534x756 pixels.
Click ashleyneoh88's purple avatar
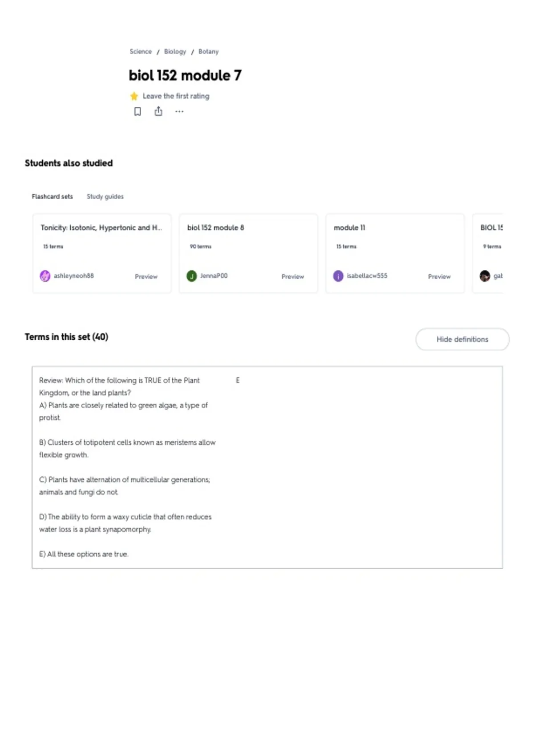pos(45,276)
